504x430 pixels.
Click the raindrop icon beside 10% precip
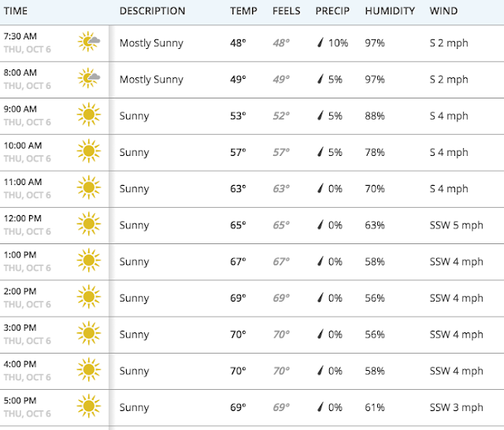point(321,43)
